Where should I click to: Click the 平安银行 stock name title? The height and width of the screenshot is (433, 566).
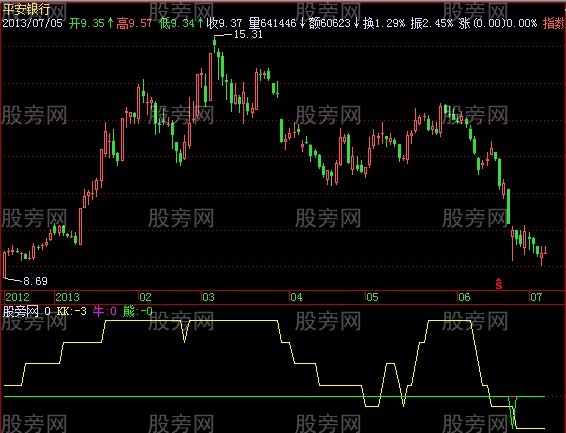[x=26, y=9]
